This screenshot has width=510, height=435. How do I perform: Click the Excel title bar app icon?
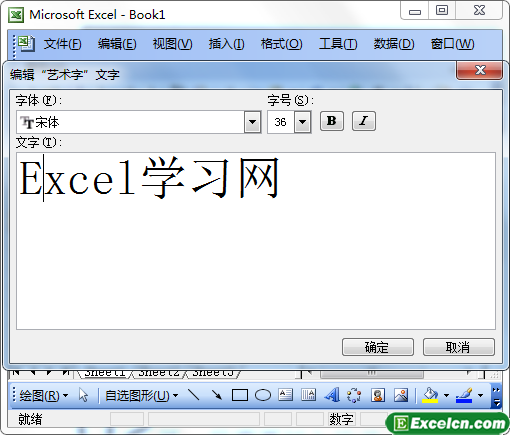(x=16, y=15)
